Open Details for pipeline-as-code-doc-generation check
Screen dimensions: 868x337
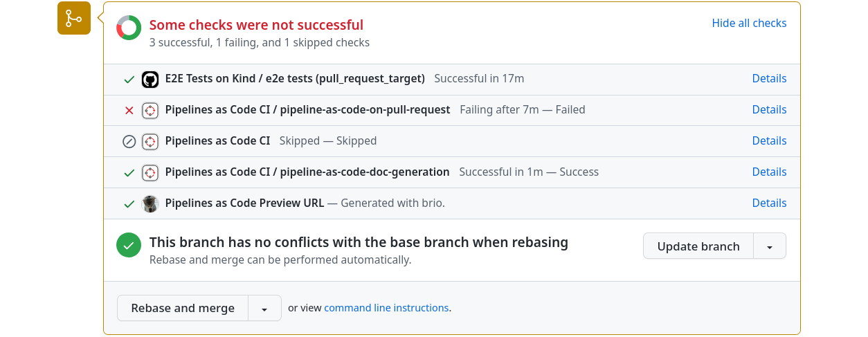[769, 172]
